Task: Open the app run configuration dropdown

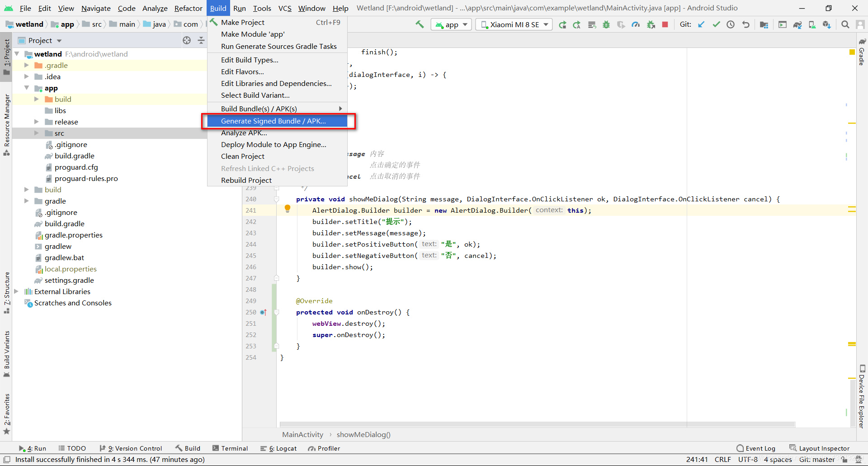Action: tap(451, 24)
